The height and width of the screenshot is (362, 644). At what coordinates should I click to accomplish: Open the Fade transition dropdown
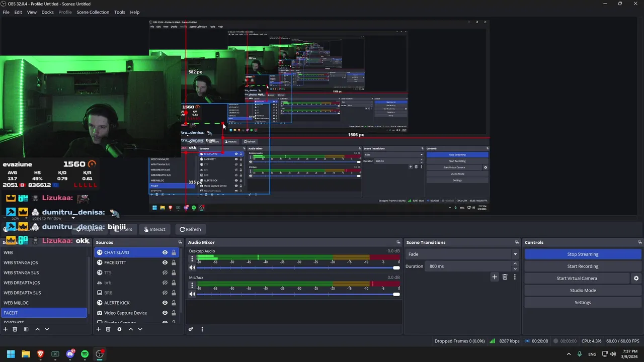point(463,254)
